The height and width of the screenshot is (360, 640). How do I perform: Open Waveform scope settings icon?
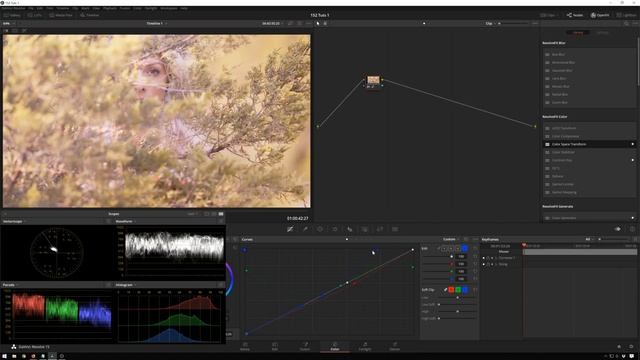pyautogui.click(x=221, y=221)
